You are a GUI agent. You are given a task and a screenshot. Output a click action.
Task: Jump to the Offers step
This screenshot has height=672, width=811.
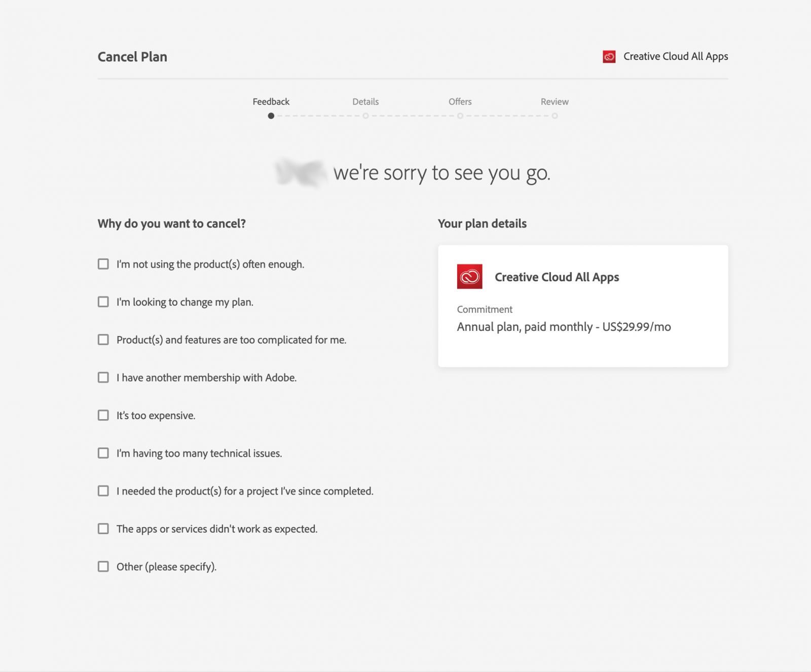(x=460, y=101)
